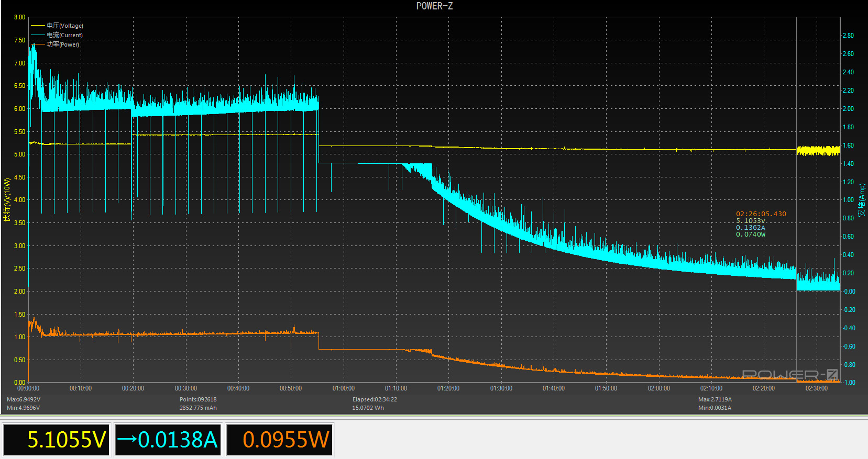Click the Max:6.9492V statistic
The width and height of the screenshot is (868, 459).
[x=24, y=399]
